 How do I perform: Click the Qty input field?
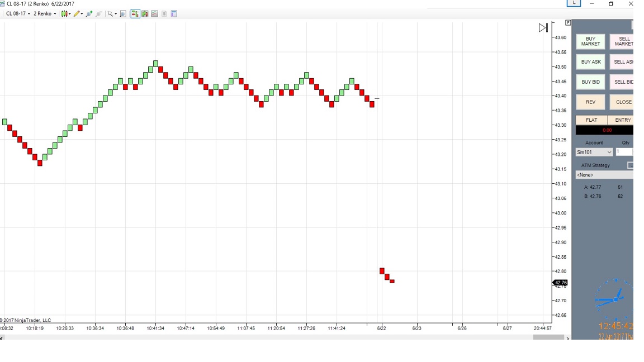(x=624, y=152)
